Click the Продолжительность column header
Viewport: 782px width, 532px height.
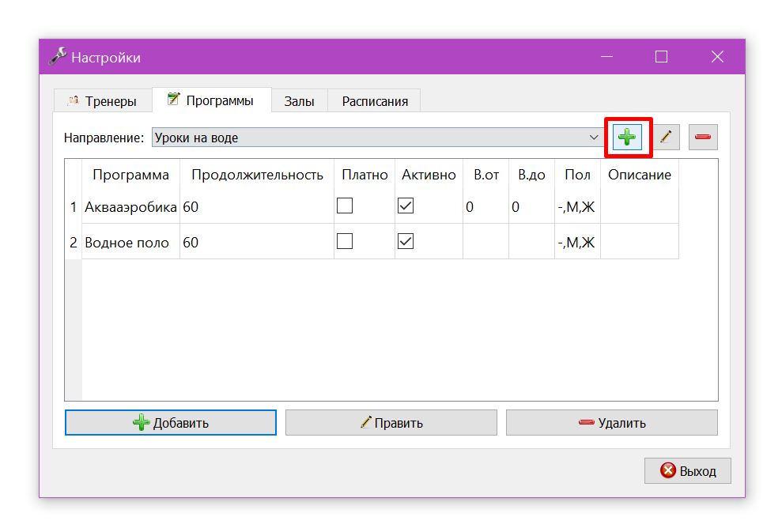(257, 175)
